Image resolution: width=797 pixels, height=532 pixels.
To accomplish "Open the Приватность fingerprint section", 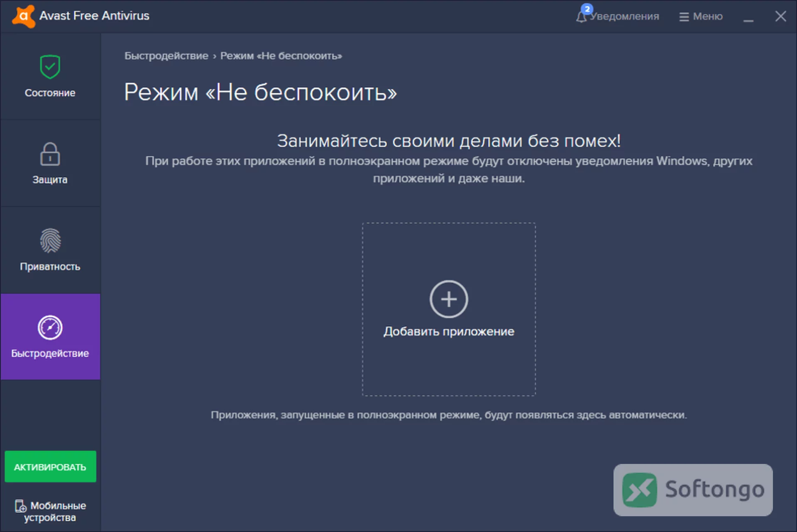I will (x=50, y=250).
